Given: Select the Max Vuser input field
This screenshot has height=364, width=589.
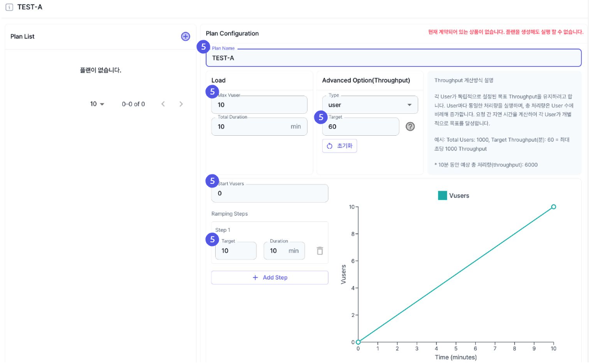Looking at the screenshot, I should pyautogui.click(x=259, y=105).
